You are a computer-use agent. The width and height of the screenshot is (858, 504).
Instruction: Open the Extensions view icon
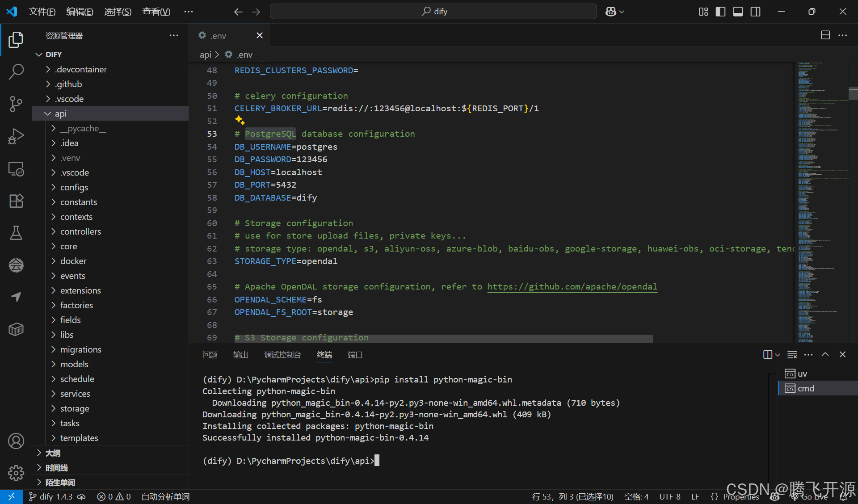click(16, 201)
